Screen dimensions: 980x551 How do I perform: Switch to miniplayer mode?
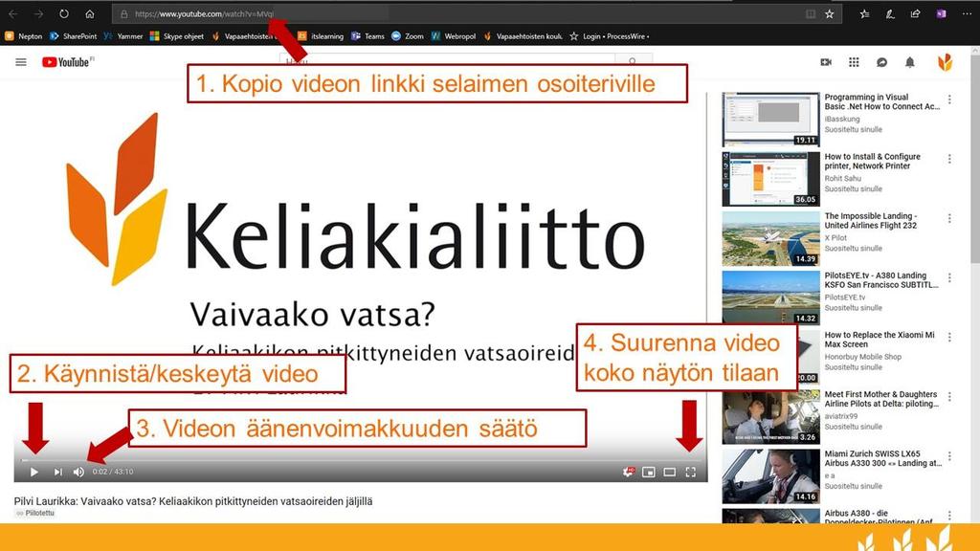(649, 473)
